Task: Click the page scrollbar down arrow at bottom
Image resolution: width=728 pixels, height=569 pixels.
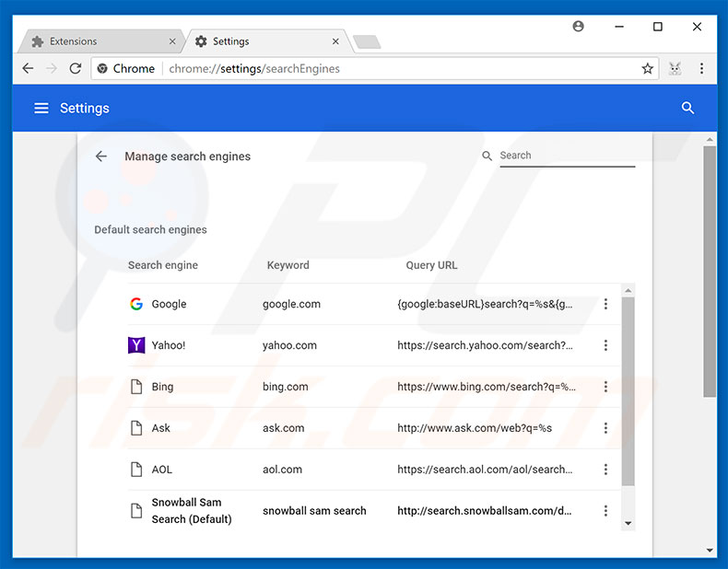Action: pos(709,551)
